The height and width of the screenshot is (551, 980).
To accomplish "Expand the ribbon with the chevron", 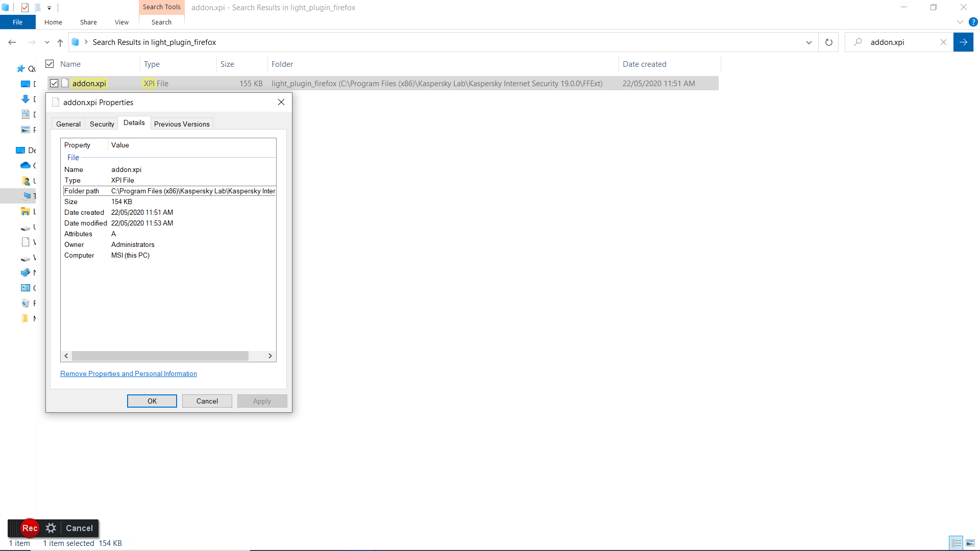I will point(960,22).
